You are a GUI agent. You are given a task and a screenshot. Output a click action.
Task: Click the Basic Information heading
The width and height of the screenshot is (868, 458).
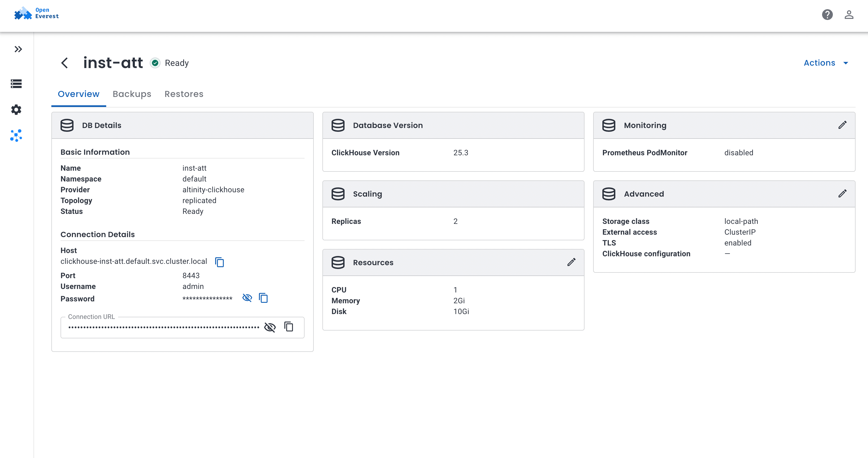pyautogui.click(x=95, y=152)
